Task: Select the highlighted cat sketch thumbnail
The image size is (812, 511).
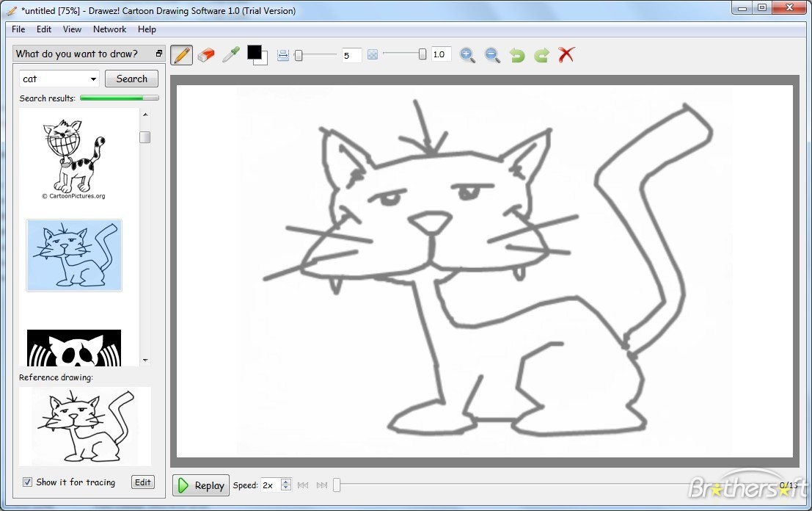Action: [x=73, y=255]
